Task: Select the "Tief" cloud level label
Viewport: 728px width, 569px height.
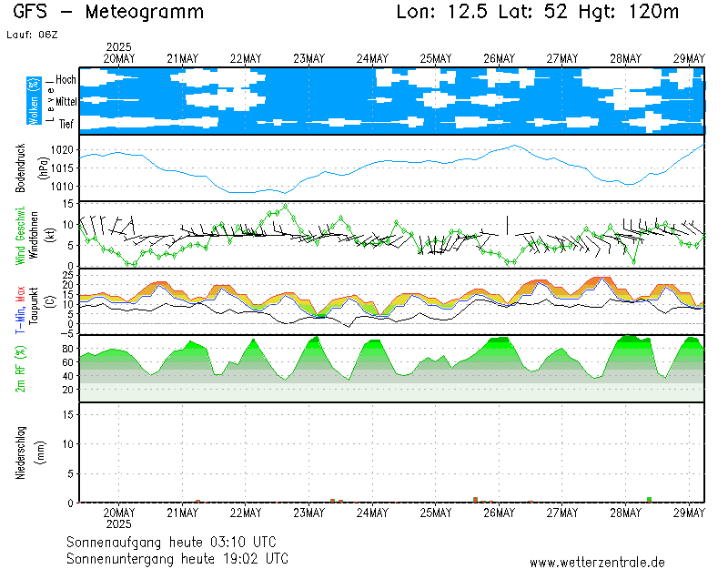Action: pyautogui.click(x=66, y=124)
